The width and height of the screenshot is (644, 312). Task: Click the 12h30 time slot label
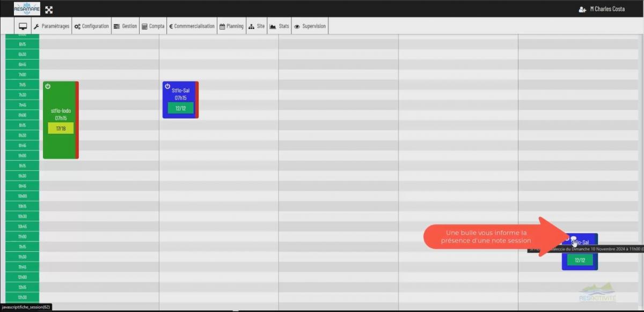[22, 298]
